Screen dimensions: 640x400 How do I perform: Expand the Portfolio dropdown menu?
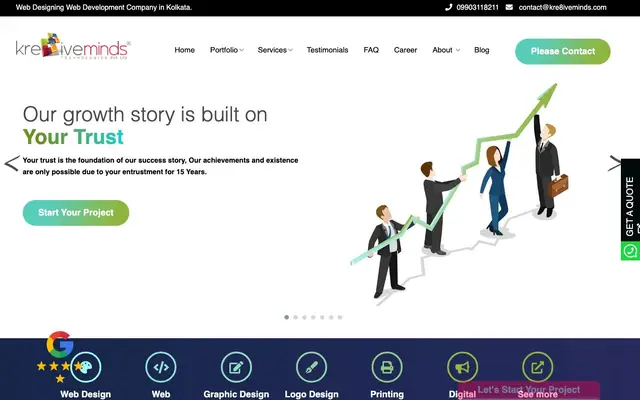(x=227, y=50)
